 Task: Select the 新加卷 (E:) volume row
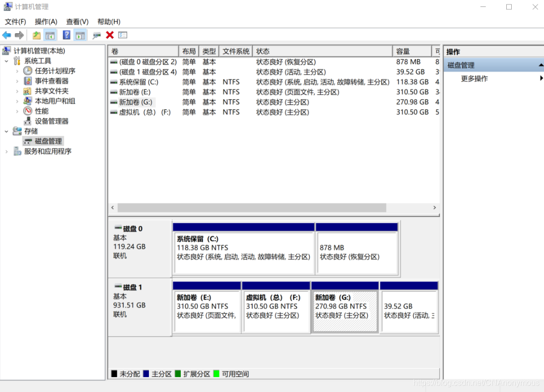point(274,92)
